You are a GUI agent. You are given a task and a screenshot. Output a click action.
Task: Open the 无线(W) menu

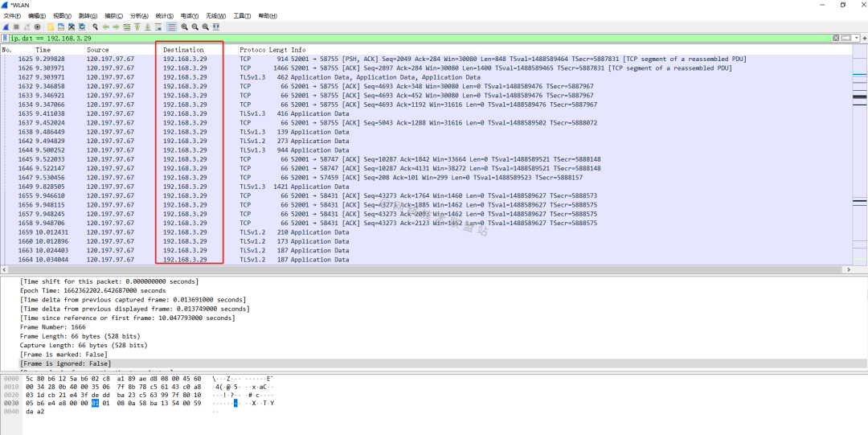point(216,15)
